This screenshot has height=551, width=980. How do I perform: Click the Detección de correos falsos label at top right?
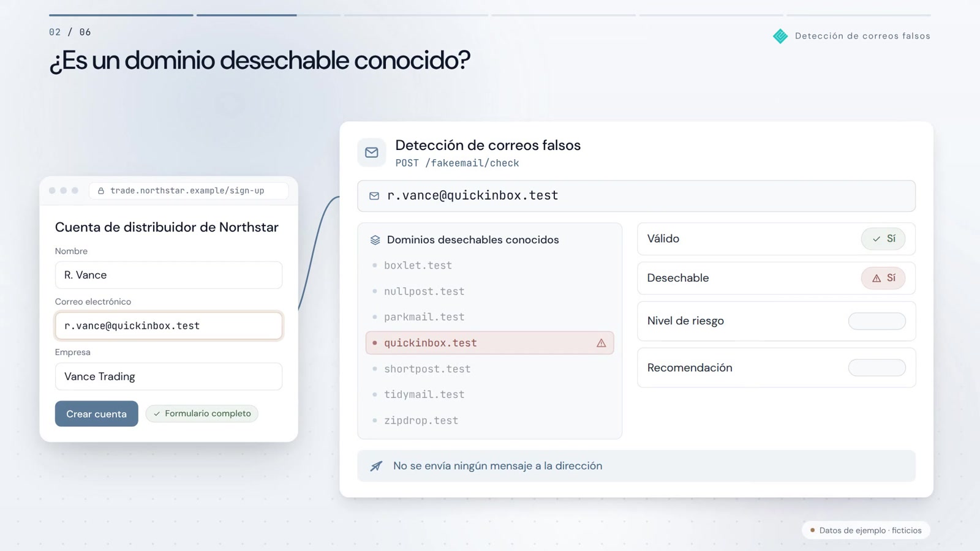tap(862, 36)
